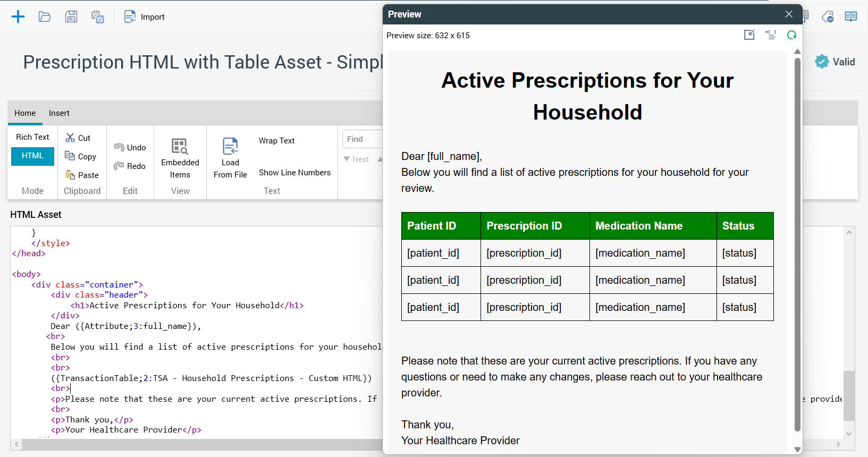Toggle Show Line Numbers

point(294,173)
